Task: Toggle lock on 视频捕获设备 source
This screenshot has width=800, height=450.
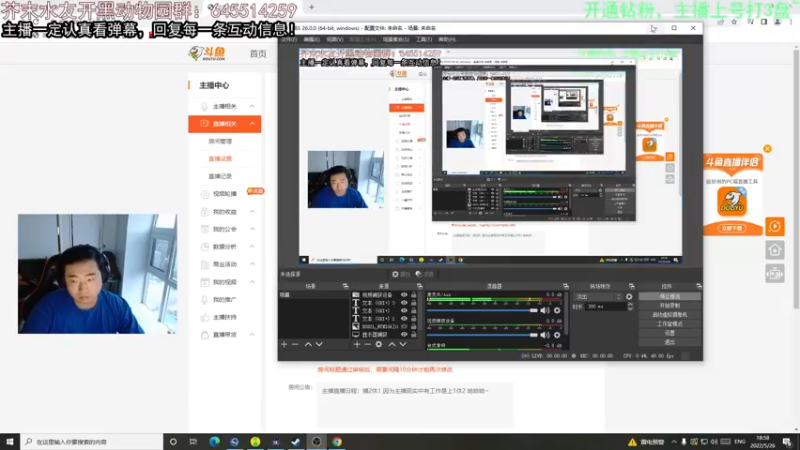Action: (x=414, y=295)
